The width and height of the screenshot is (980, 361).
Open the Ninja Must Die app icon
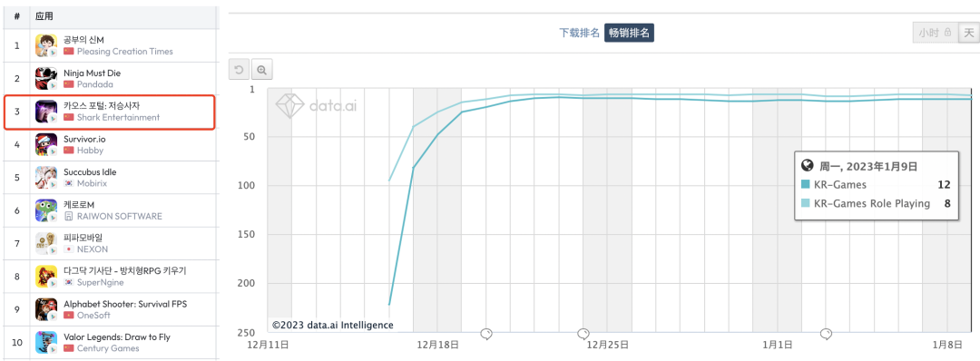click(x=47, y=79)
